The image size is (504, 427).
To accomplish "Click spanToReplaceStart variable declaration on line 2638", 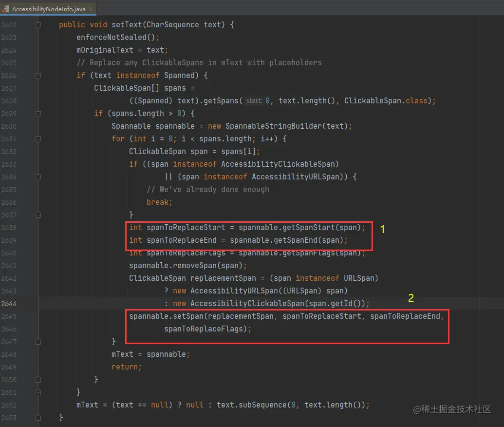I will (x=186, y=228).
